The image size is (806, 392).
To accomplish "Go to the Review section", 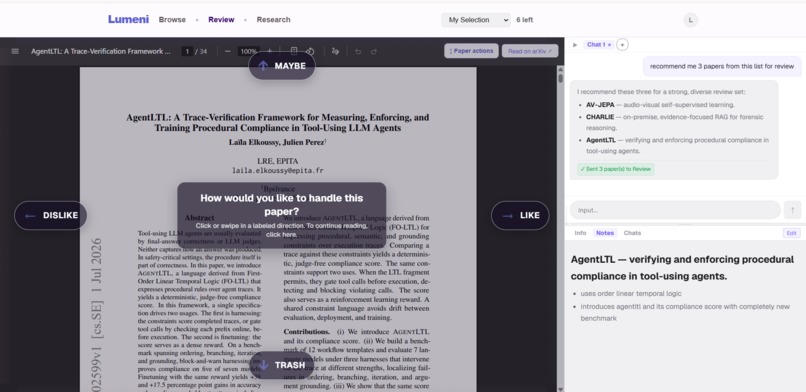I will click(221, 20).
